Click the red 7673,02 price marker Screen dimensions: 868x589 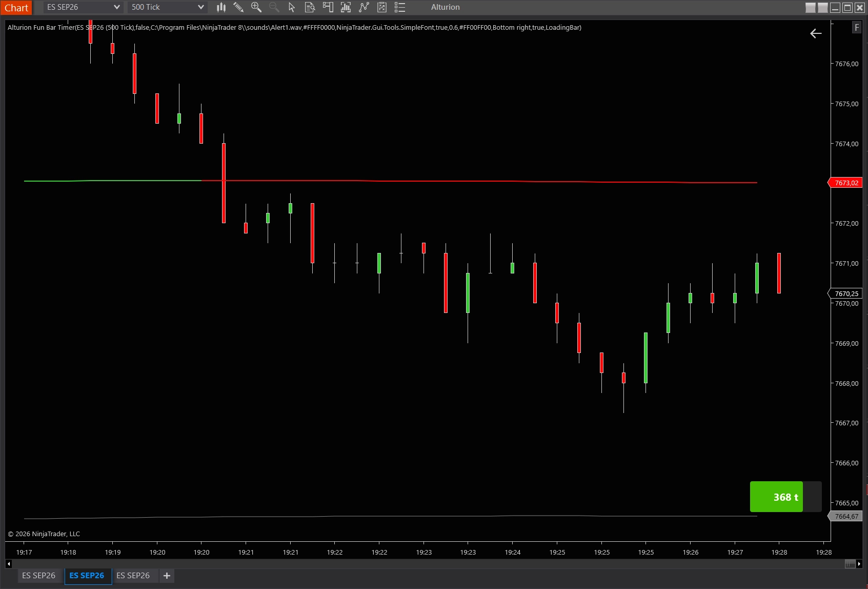[845, 183]
